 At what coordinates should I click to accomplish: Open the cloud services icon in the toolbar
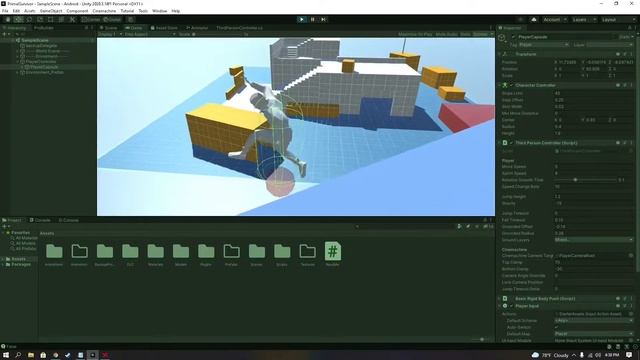pyautogui.click(x=533, y=20)
